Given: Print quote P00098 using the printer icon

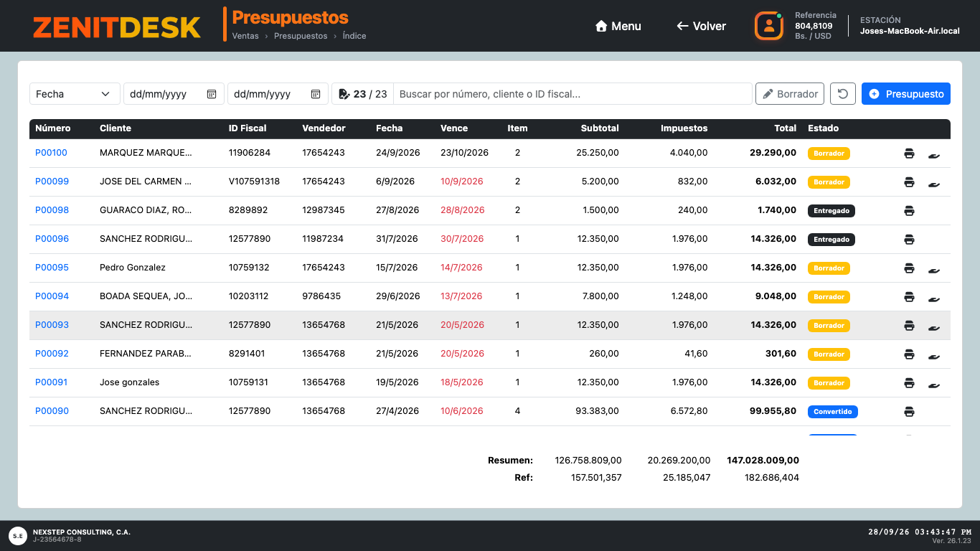Looking at the screenshot, I should 909,210.
